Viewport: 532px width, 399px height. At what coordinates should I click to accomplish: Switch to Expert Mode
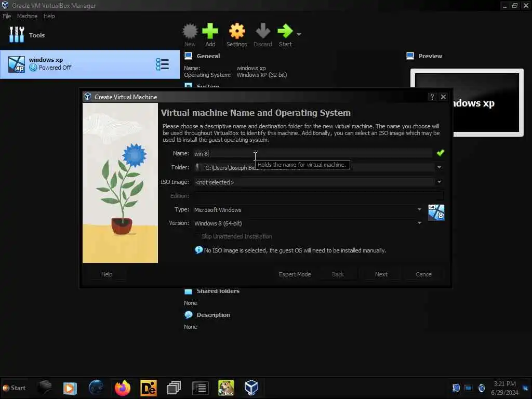295,274
